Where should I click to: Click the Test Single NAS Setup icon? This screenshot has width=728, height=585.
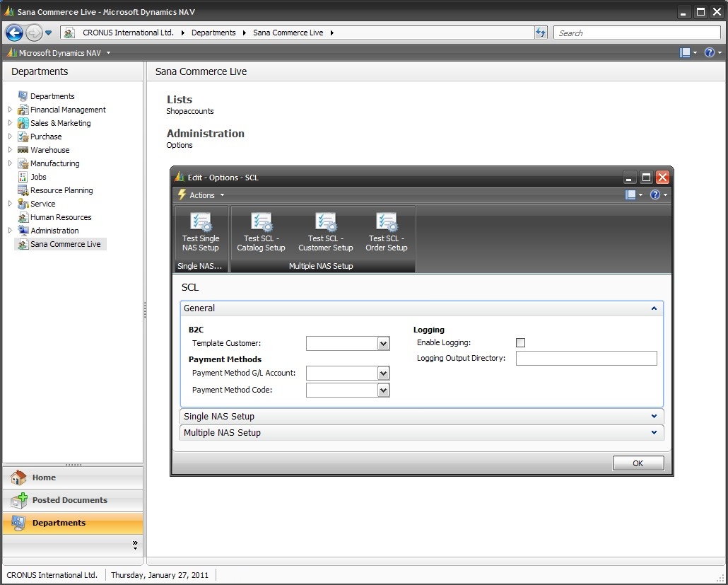point(201,221)
